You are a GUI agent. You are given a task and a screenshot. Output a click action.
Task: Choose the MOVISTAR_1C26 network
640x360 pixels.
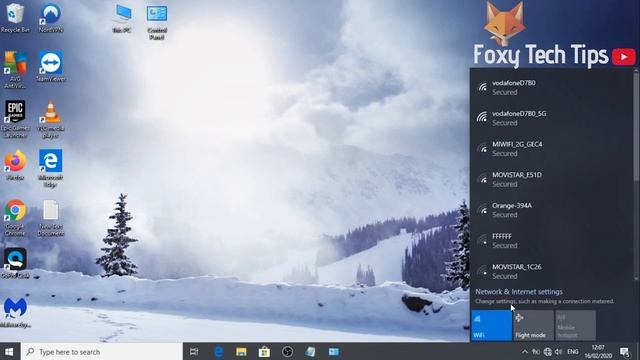pos(551,271)
